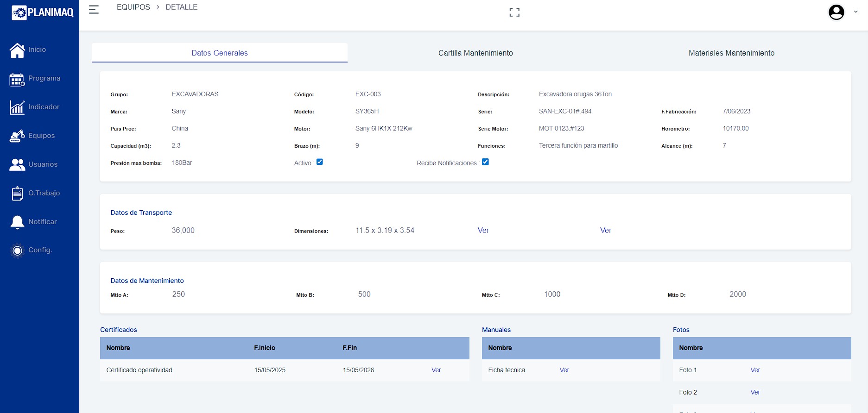Select Programa in the sidebar
This screenshot has height=413, width=868.
44,78
